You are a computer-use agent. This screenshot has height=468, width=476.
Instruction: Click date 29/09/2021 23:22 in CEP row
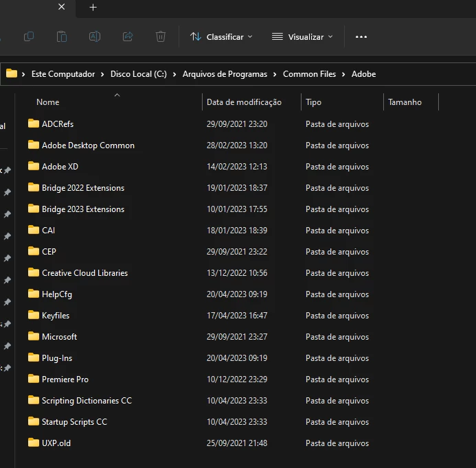tap(237, 252)
